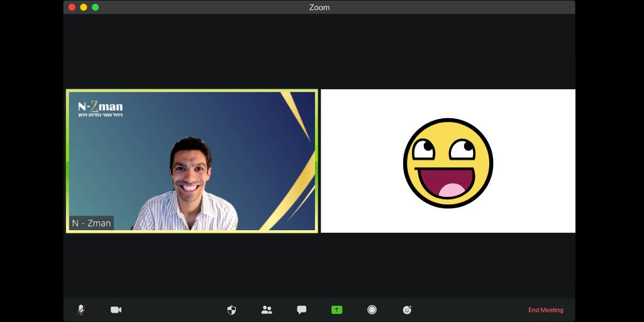Click the N - Zman name label

tap(92, 223)
